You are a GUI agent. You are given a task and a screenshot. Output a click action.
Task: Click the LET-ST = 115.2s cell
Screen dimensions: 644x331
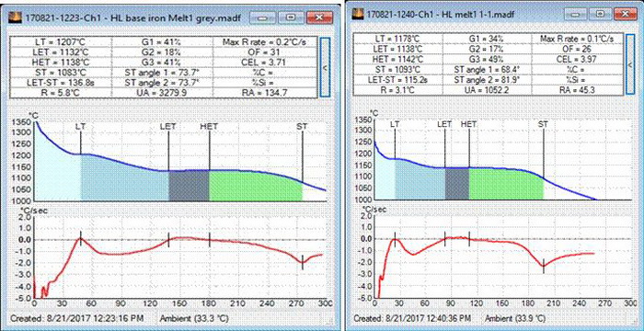point(397,80)
